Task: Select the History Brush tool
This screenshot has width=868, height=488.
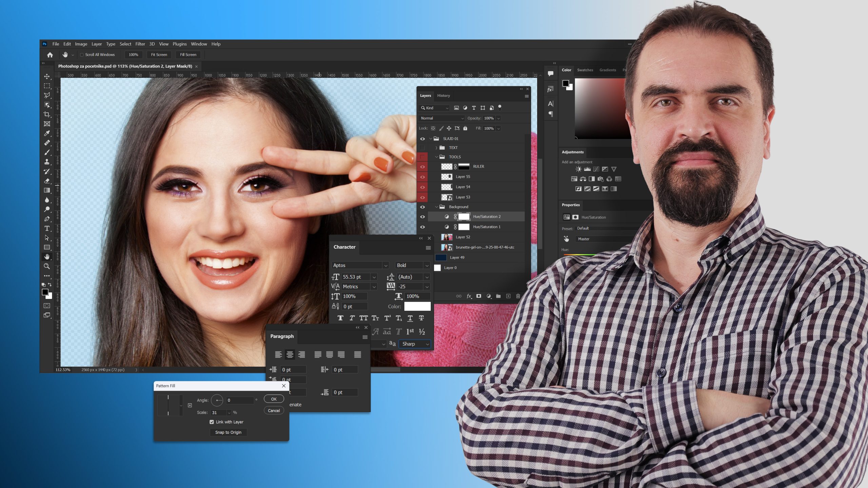Action: pyautogui.click(x=47, y=171)
